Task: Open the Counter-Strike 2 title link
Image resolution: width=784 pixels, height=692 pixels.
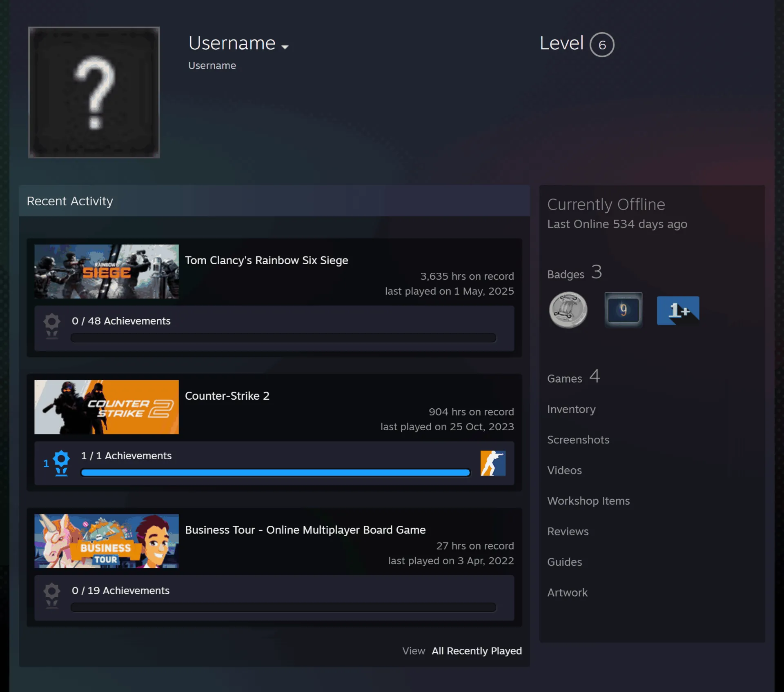Action: 227,396
